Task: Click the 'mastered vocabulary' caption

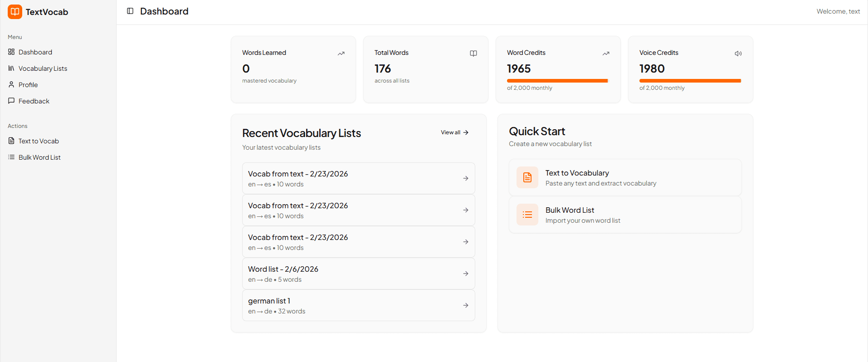Action: tap(269, 81)
